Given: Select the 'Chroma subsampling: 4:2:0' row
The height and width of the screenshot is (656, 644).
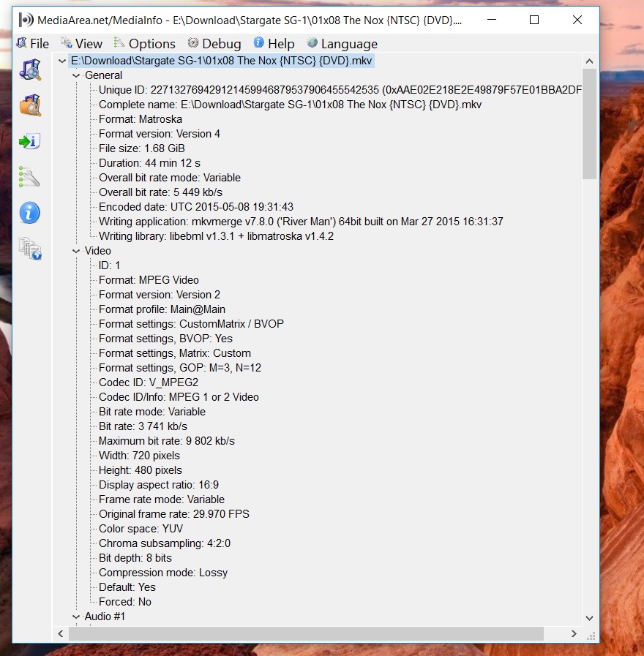Looking at the screenshot, I should pos(165,544).
